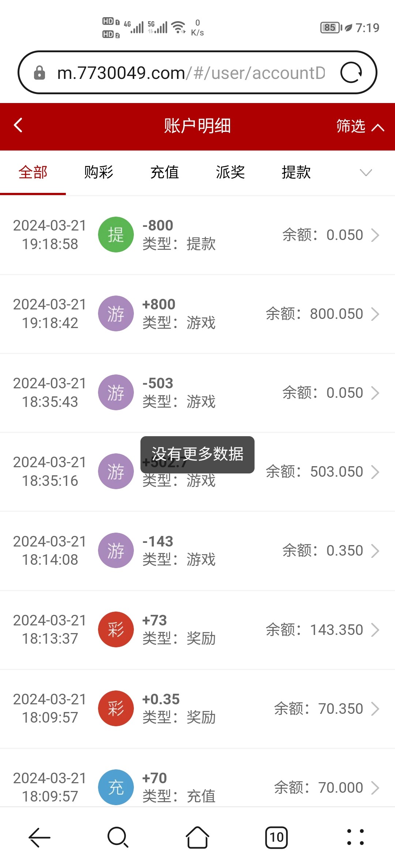Tap the back arrow in red header
Viewport: 395px width, 868px height.
coord(18,125)
